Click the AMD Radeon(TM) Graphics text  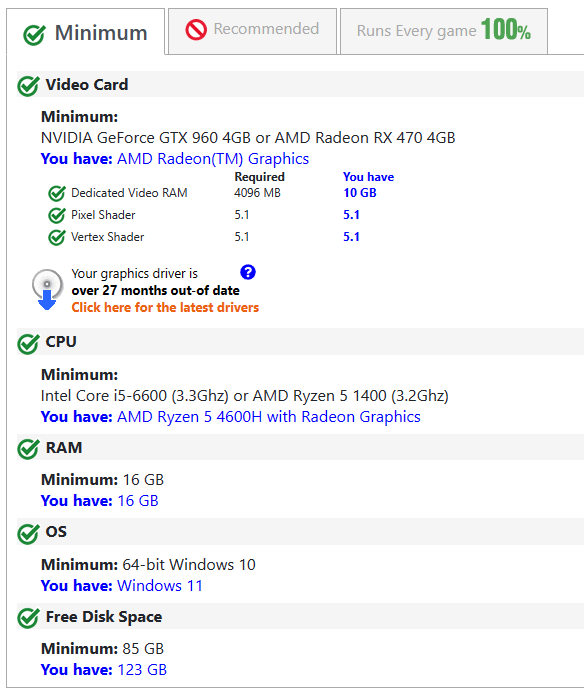click(213, 159)
